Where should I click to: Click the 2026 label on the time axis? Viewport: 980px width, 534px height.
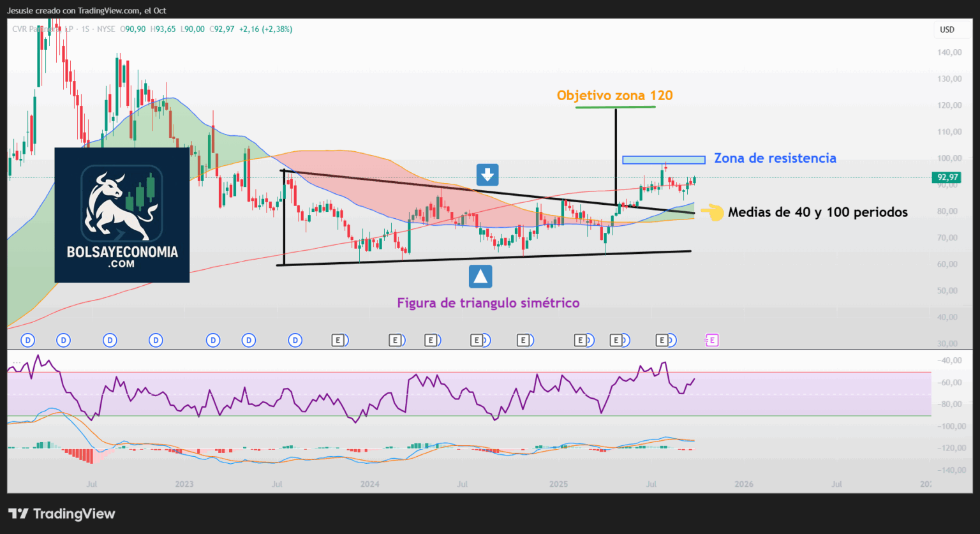[x=743, y=484]
